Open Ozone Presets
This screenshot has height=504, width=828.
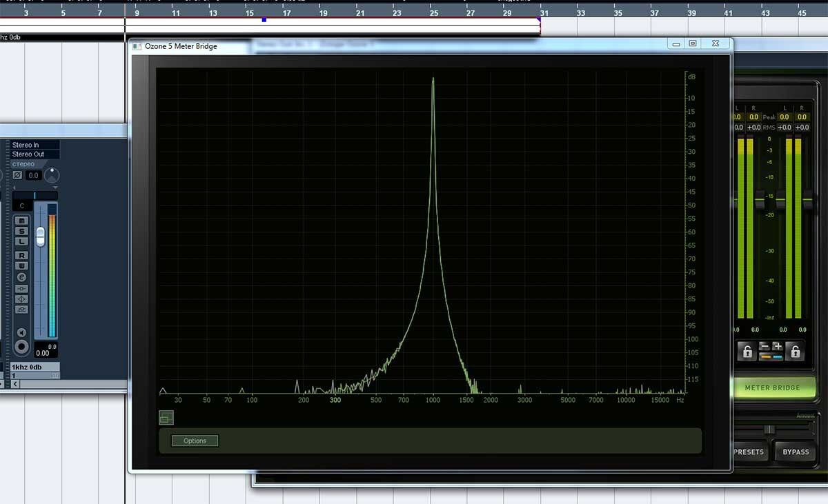point(749,452)
